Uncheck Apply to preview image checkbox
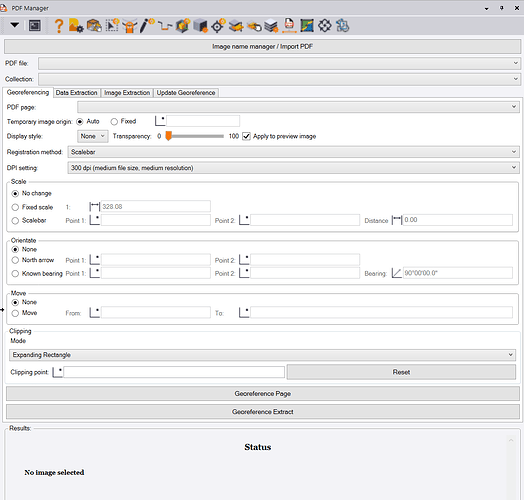 click(x=246, y=136)
